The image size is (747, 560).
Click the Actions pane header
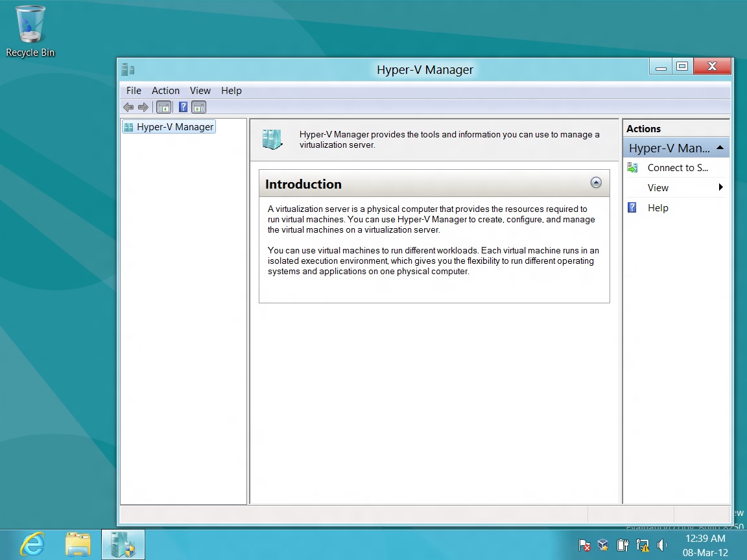click(676, 128)
